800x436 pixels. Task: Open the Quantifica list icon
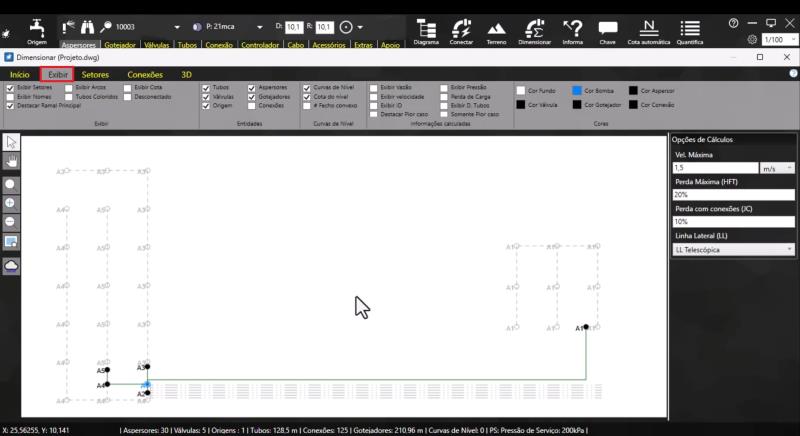[690, 29]
